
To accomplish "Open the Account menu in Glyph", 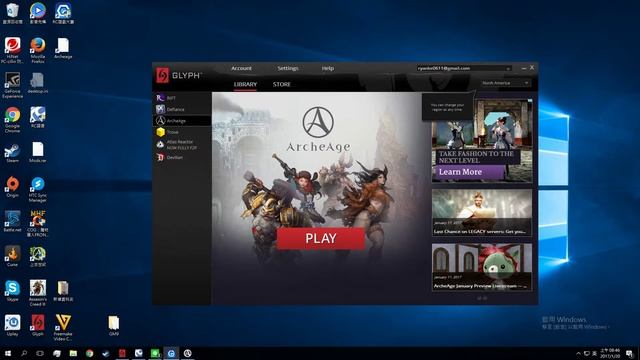I will [x=241, y=68].
